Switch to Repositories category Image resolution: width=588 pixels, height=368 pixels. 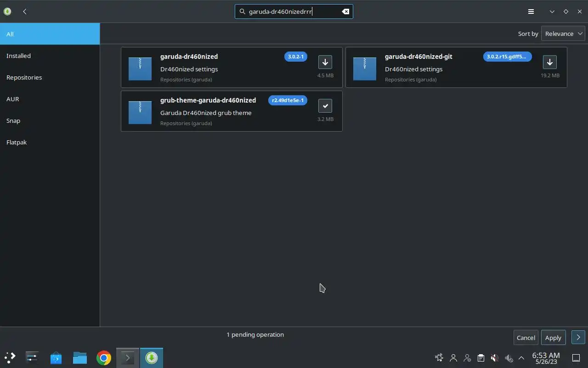pos(50,77)
